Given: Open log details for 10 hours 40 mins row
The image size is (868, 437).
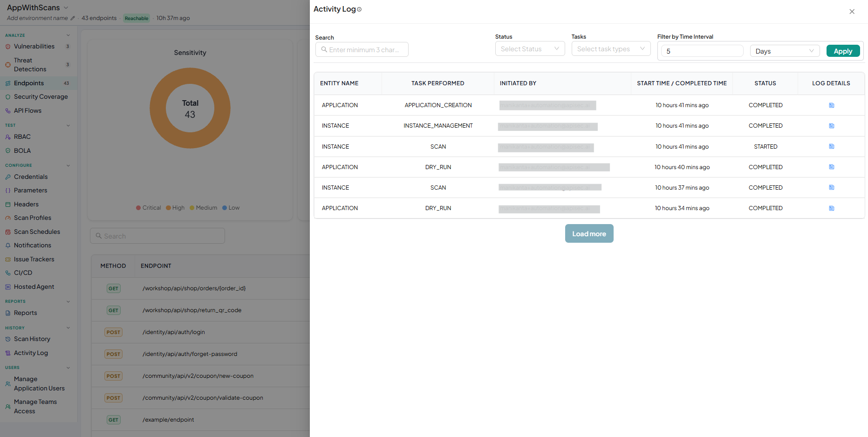Looking at the screenshot, I should [831, 167].
